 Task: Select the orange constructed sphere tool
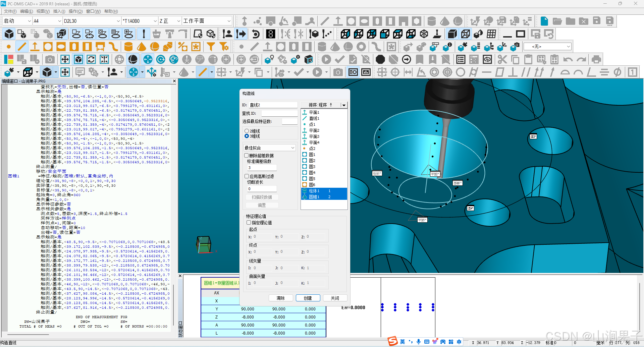click(x=155, y=47)
